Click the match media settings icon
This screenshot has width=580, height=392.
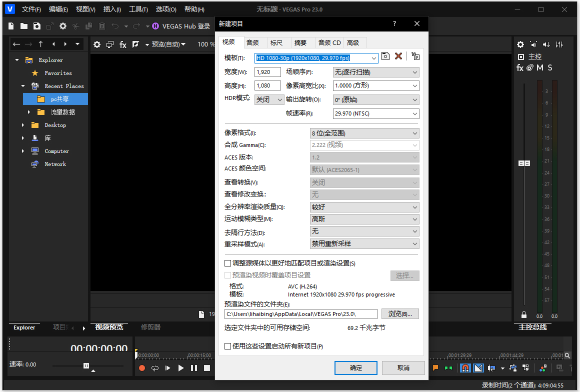(x=415, y=56)
